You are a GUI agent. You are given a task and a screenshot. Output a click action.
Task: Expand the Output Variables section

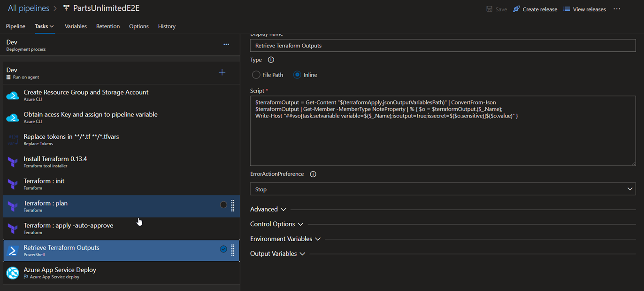(277, 254)
